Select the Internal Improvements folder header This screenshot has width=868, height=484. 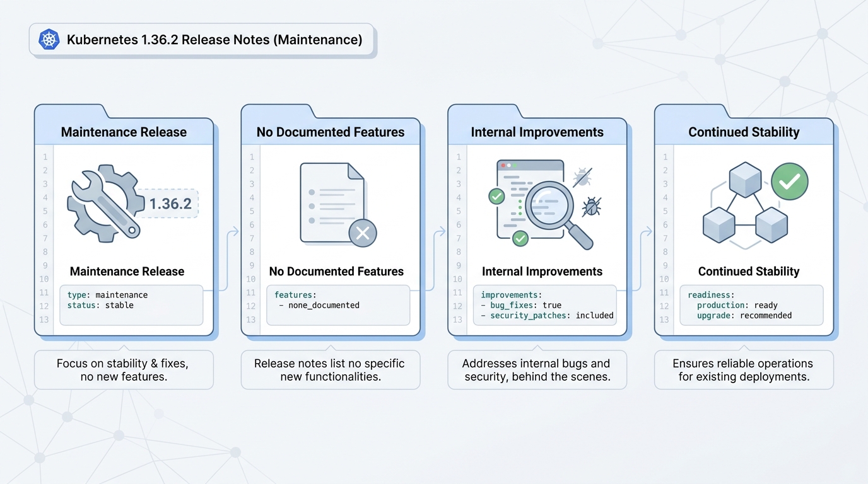pos(537,132)
